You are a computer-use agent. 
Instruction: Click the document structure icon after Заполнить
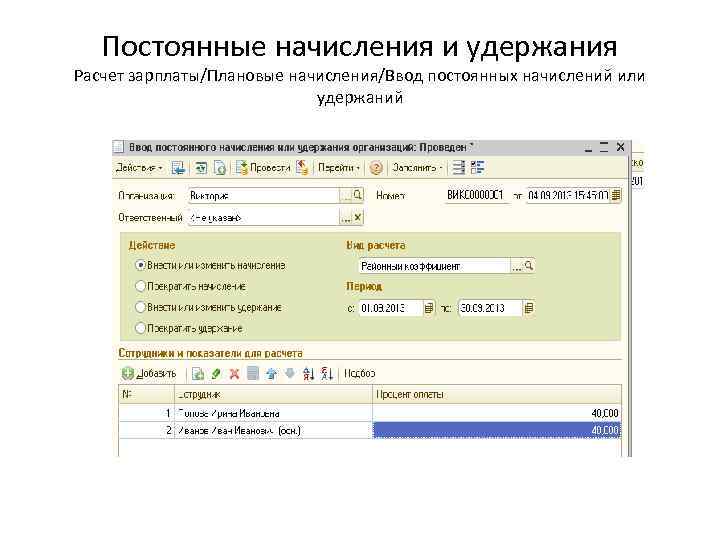coord(458,168)
